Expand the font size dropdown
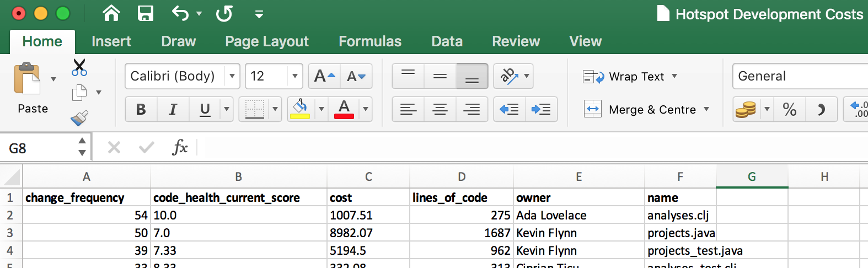 [295, 76]
